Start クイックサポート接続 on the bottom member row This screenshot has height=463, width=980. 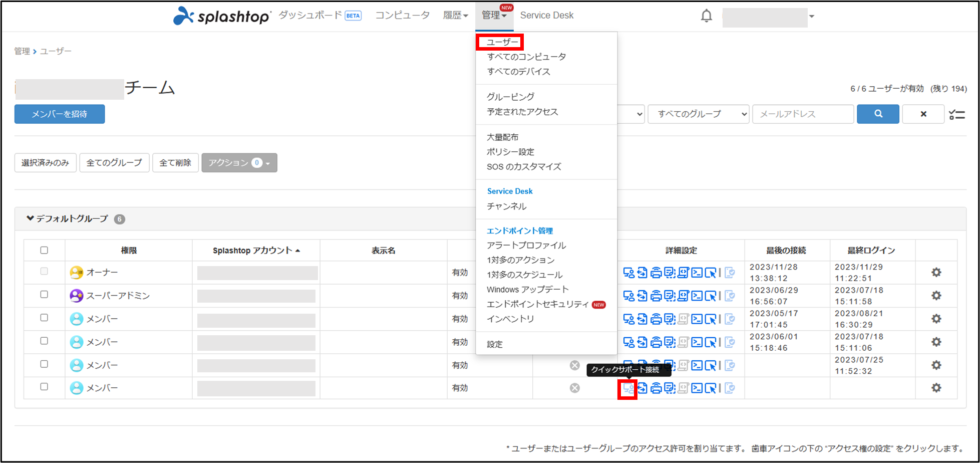pos(627,388)
